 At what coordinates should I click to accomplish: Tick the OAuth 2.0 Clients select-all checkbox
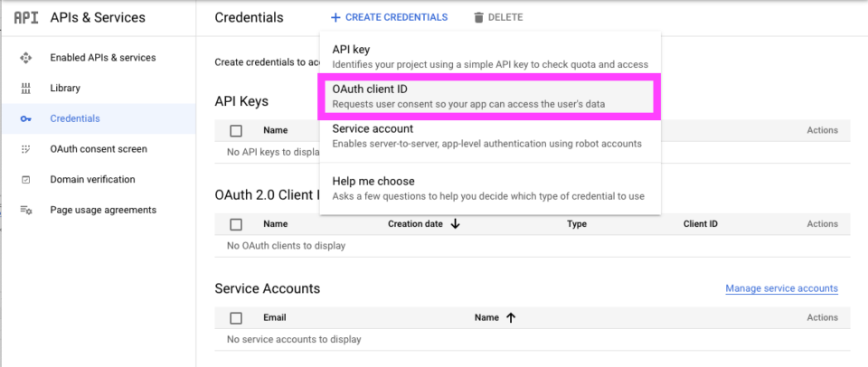[236, 224]
